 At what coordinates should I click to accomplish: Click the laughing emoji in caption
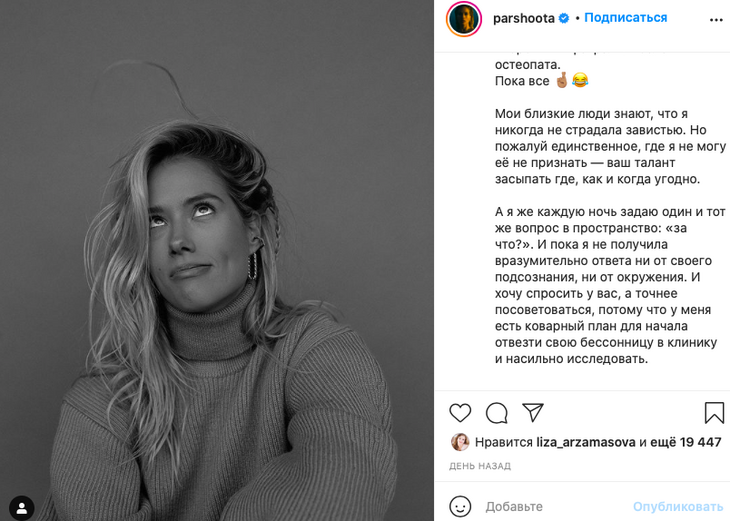tap(580, 80)
